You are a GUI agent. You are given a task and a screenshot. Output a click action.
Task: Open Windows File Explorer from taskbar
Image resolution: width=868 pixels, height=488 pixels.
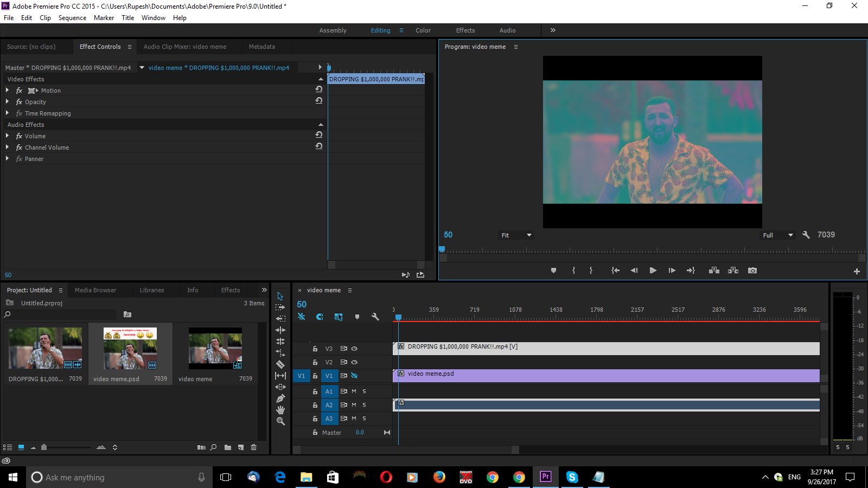point(307,477)
